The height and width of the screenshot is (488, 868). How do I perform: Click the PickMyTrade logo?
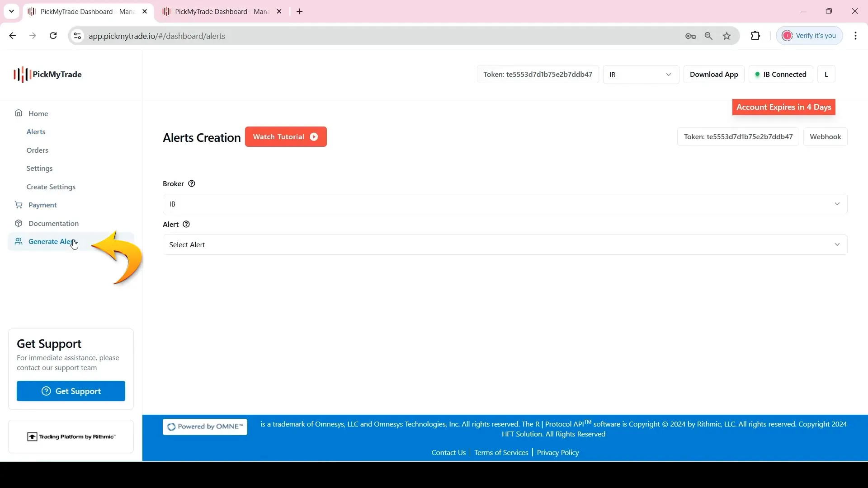(x=47, y=75)
